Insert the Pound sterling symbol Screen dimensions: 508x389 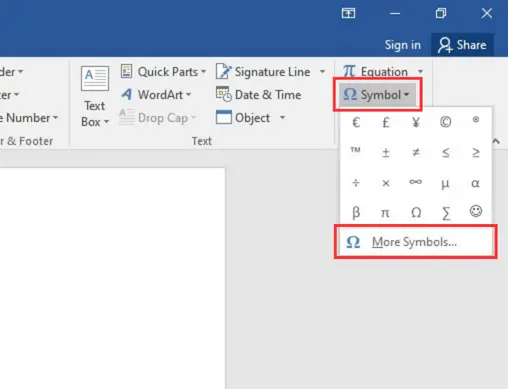(386, 122)
